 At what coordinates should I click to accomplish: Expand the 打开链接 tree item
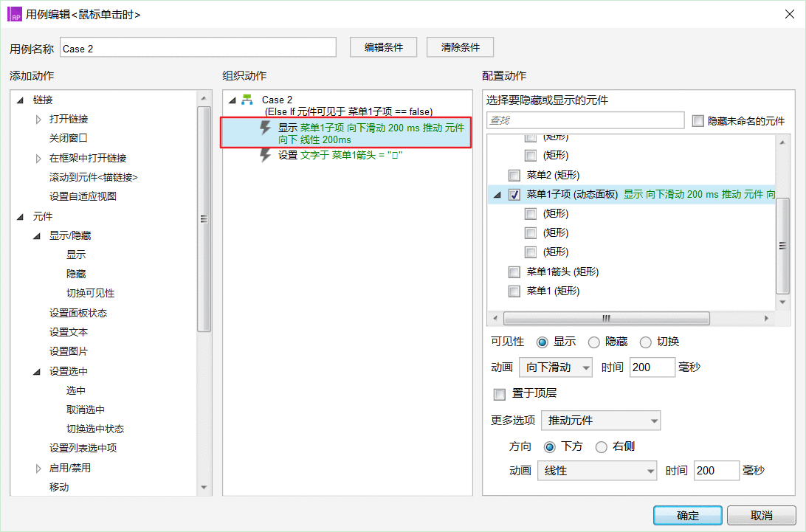[x=38, y=119]
